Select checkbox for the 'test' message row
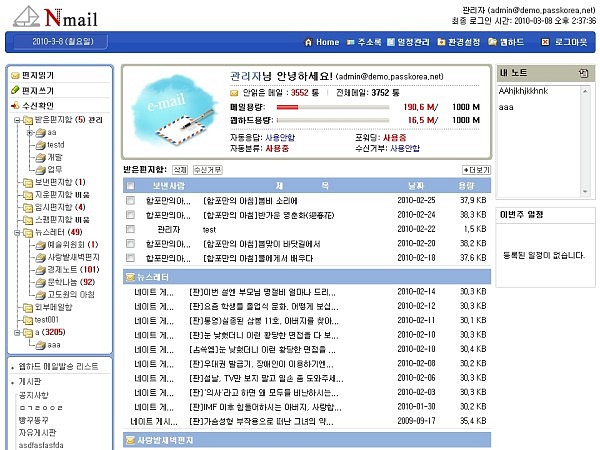 coord(130,229)
